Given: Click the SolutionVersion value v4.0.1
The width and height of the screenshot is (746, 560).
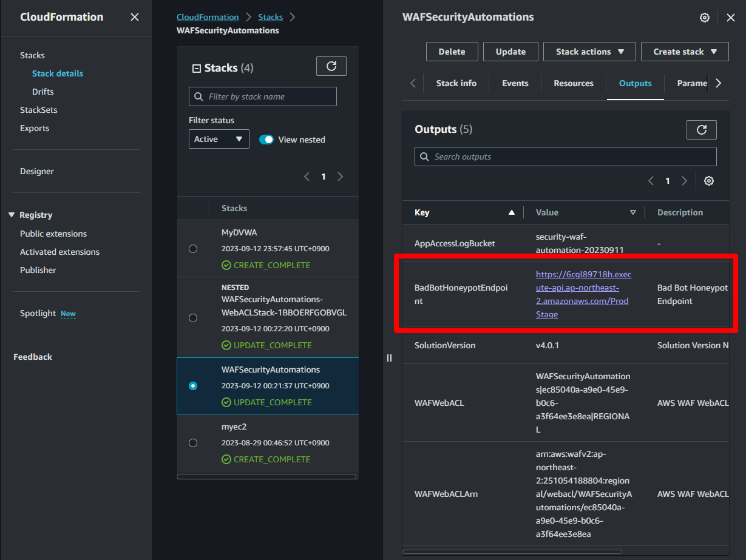Looking at the screenshot, I should coord(548,345).
